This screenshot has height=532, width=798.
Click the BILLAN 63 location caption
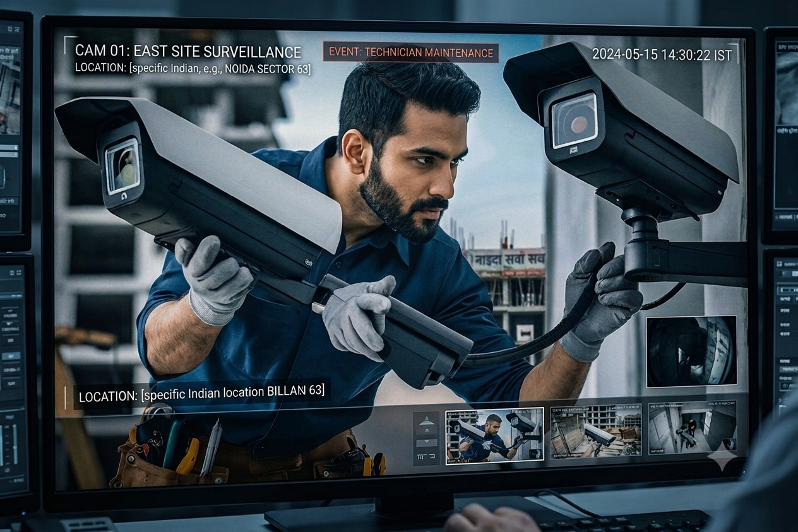click(201, 393)
